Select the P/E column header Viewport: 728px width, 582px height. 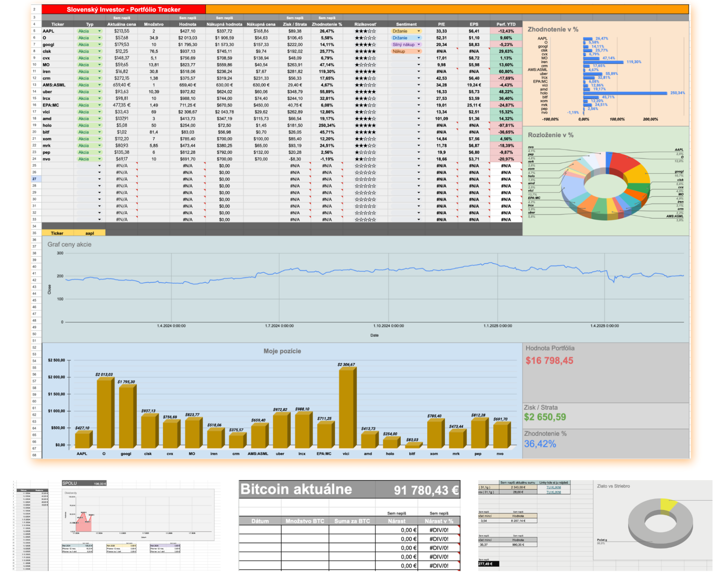pyautogui.click(x=441, y=24)
